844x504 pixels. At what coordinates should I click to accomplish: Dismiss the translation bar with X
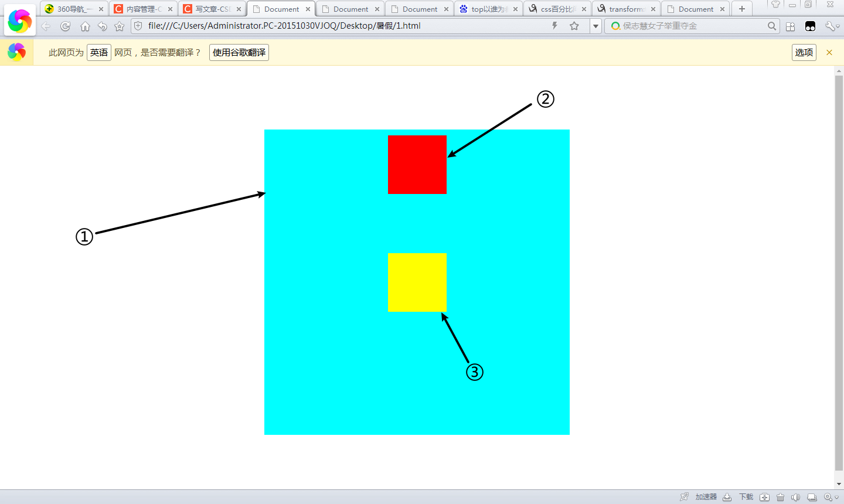click(x=829, y=52)
